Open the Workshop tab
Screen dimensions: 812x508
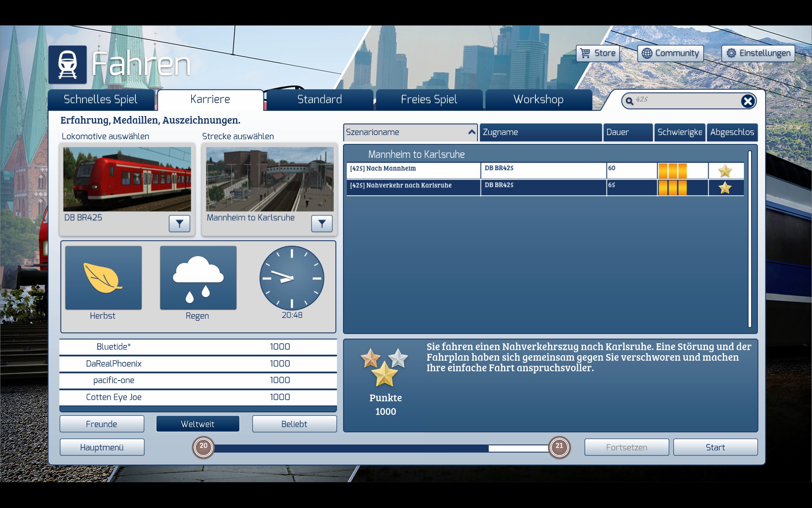[538, 99]
